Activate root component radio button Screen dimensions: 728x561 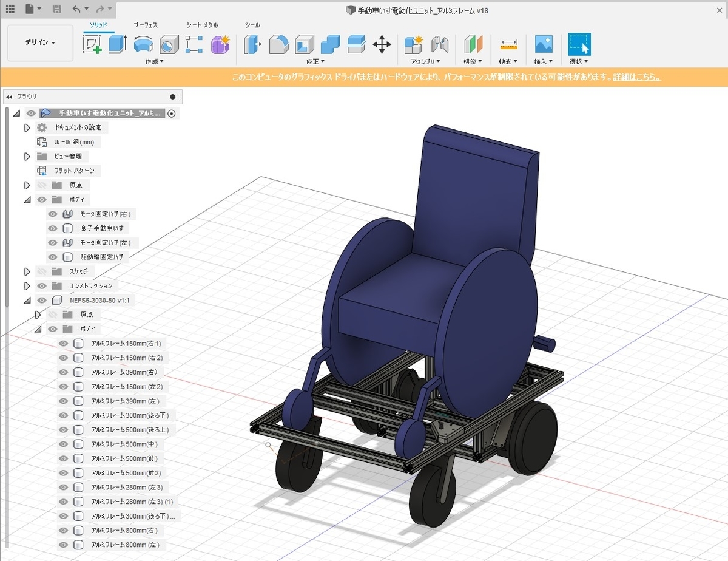[172, 113]
